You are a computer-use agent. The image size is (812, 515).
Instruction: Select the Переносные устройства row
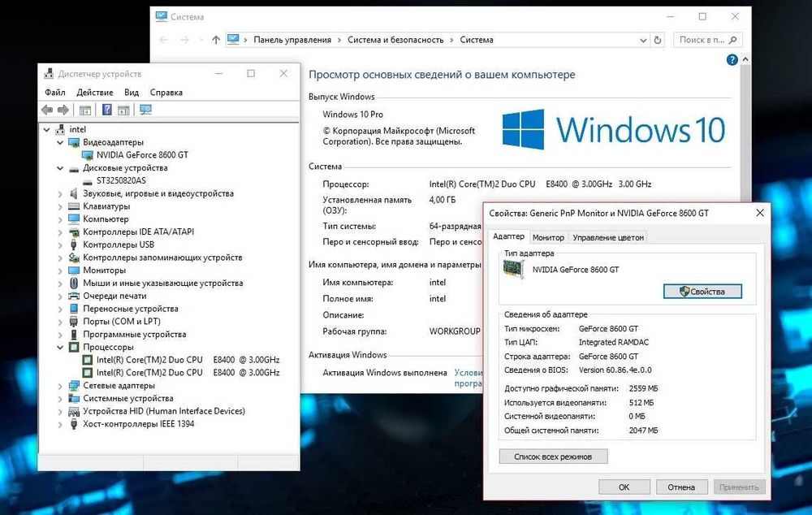(x=131, y=309)
